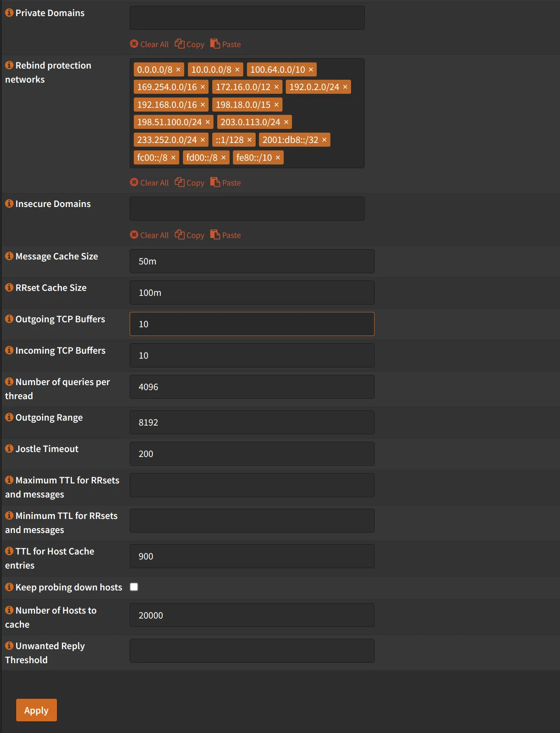Click info icon for Outgoing Range

pos(9,417)
